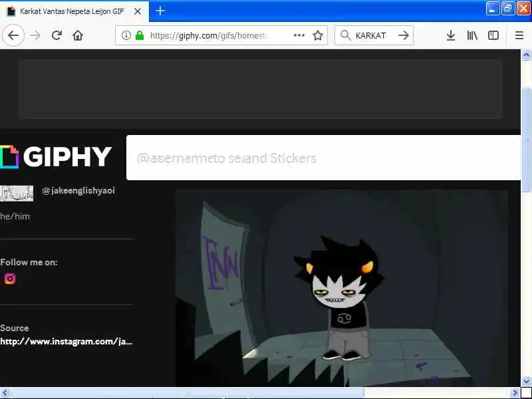The width and height of the screenshot is (532, 399).
Task: Open the jakeenglishyaoi avatar thumbnail
Action: click(17, 193)
